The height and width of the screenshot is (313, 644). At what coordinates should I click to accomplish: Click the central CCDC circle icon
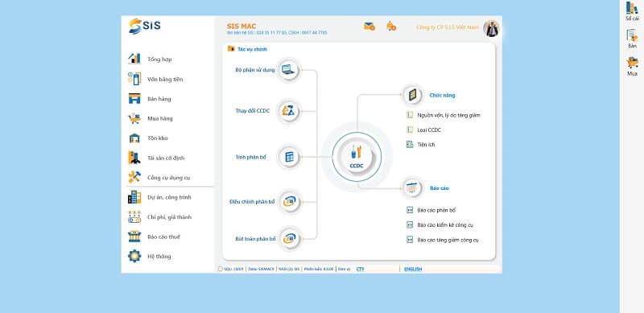357,156
